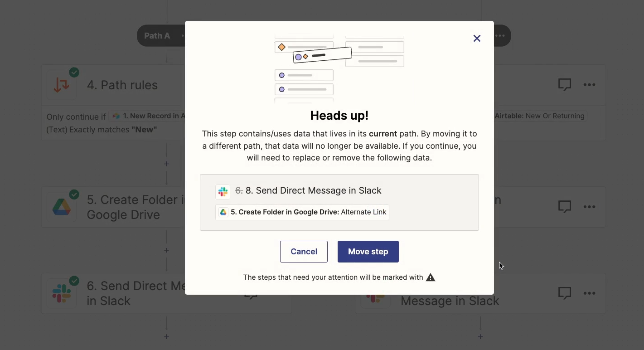
Task: Open the comment icon on the top right step
Action: pyautogui.click(x=565, y=85)
